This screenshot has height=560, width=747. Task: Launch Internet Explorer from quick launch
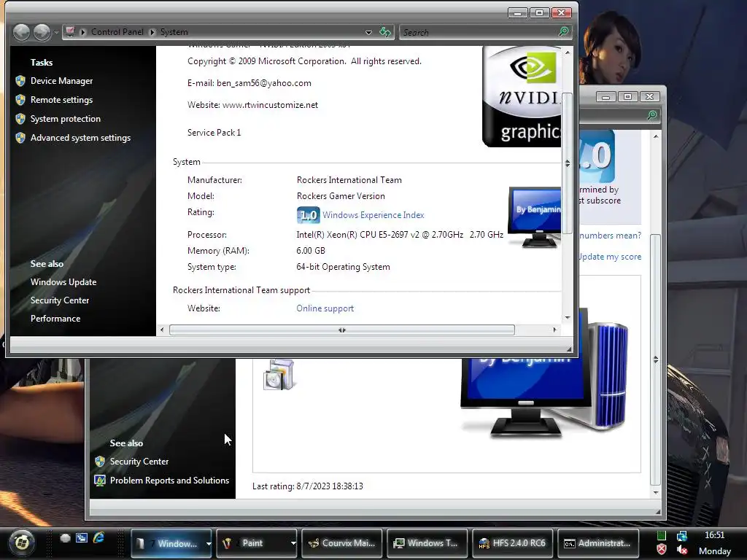(x=98, y=538)
